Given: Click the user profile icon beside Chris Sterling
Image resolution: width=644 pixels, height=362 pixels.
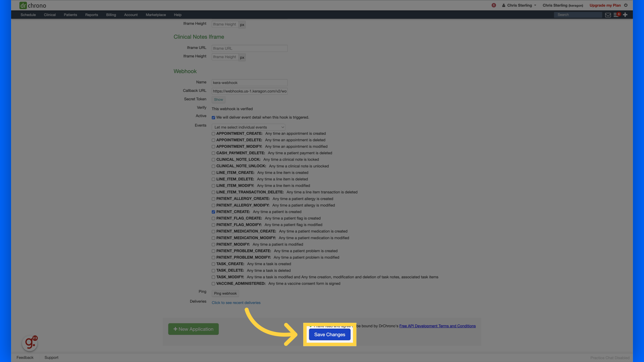Looking at the screenshot, I should coord(503,5).
